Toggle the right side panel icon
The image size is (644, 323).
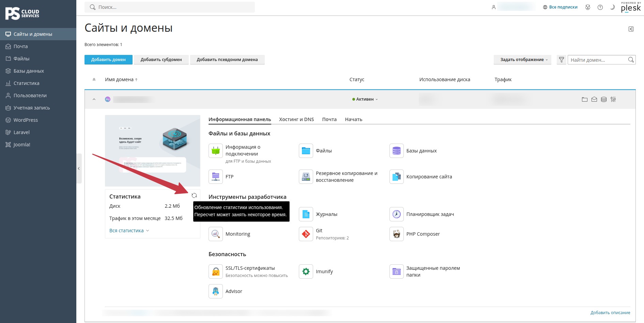point(631,29)
